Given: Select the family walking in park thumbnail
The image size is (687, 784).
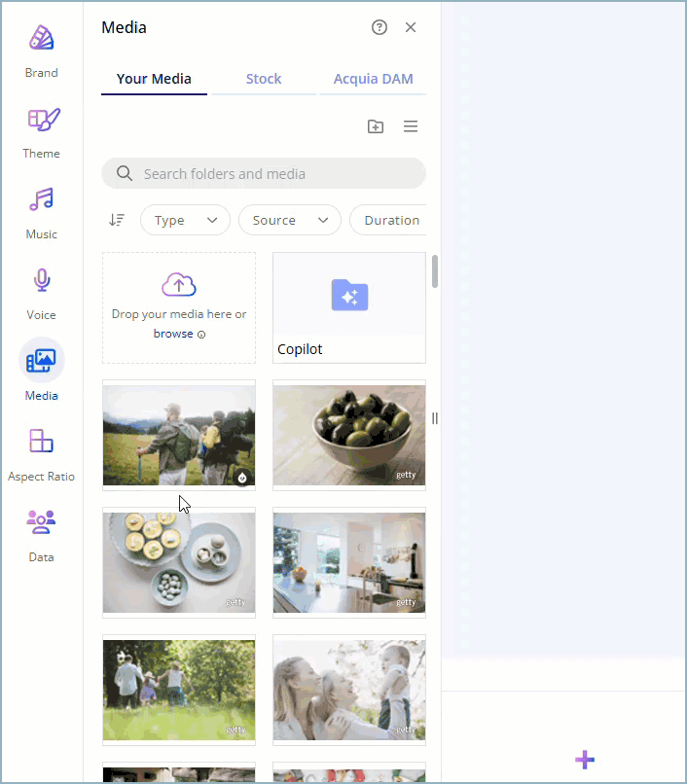Looking at the screenshot, I should (179, 690).
